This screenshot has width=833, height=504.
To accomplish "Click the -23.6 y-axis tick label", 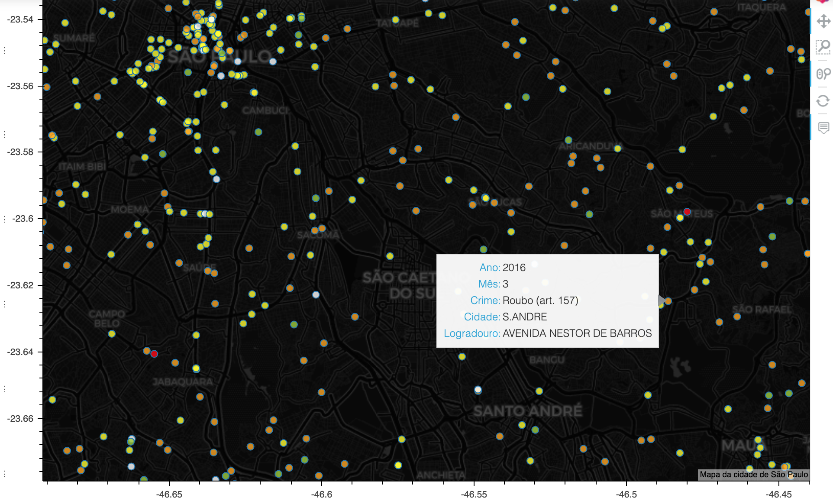I will pos(23,219).
